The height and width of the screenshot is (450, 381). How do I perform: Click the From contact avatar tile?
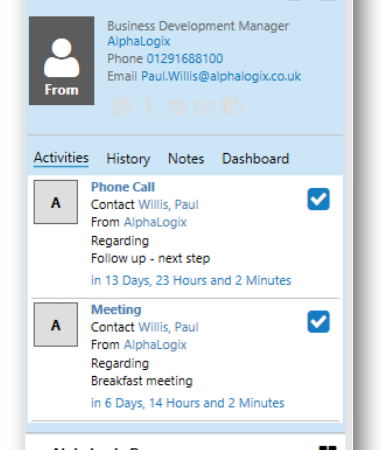[62, 61]
